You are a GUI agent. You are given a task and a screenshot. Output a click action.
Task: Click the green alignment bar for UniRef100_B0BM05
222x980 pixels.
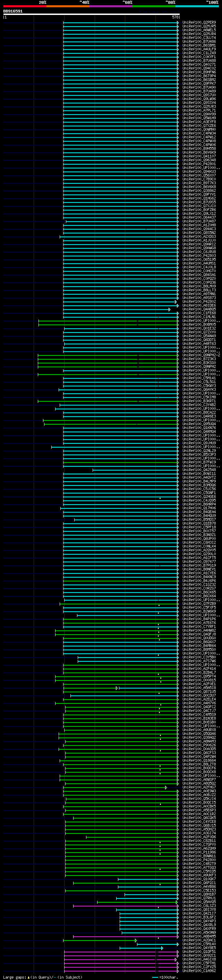tap(108, 324)
